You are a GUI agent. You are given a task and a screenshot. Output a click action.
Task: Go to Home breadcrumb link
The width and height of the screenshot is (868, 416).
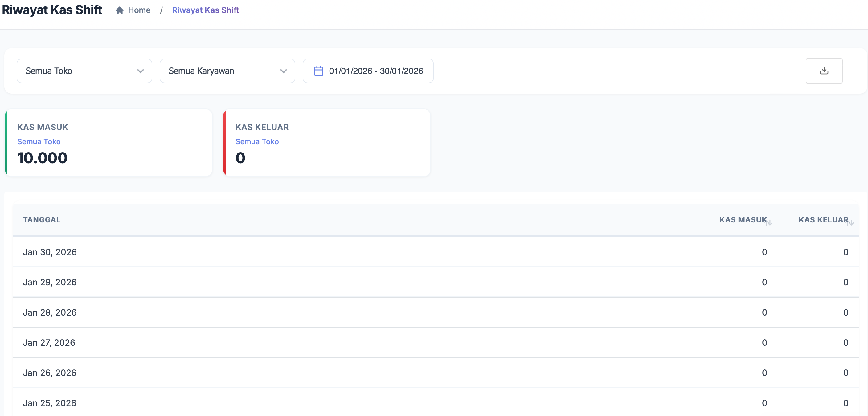pyautogui.click(x=139, y=10)
